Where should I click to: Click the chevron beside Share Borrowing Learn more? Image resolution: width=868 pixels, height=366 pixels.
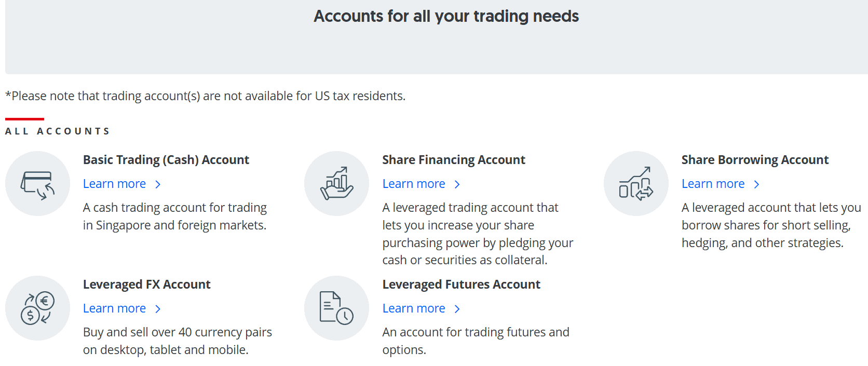(x=757, y=184)
